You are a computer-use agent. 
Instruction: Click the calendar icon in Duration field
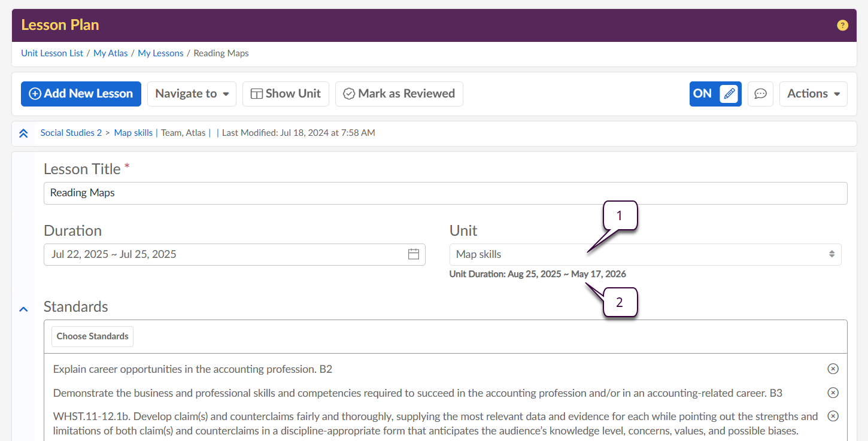coord(413,254)
